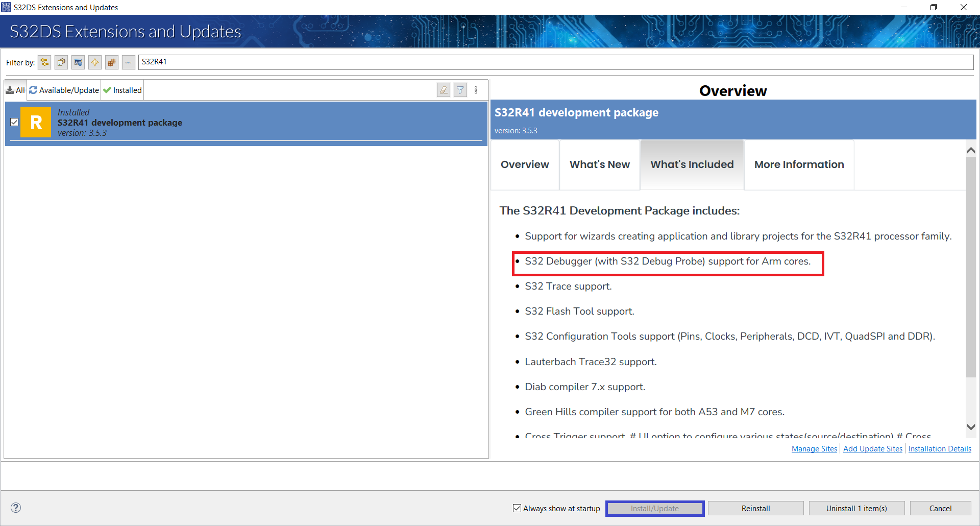
Task: Click the first Filter by icon with yellow sliders
Action: point(44,62)
